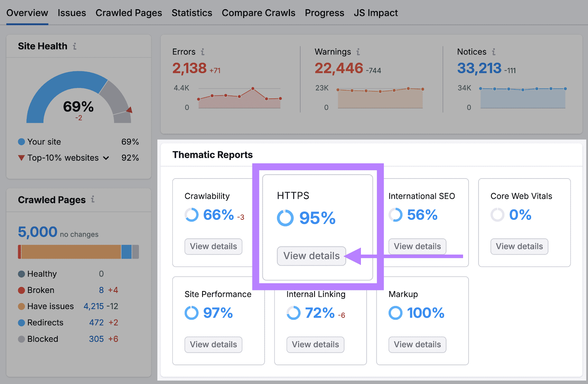Image resolution: width=588 pixels, height=384 pixels.
Task: Click the International SEO 56% score
Action: (x=422, y=215)
